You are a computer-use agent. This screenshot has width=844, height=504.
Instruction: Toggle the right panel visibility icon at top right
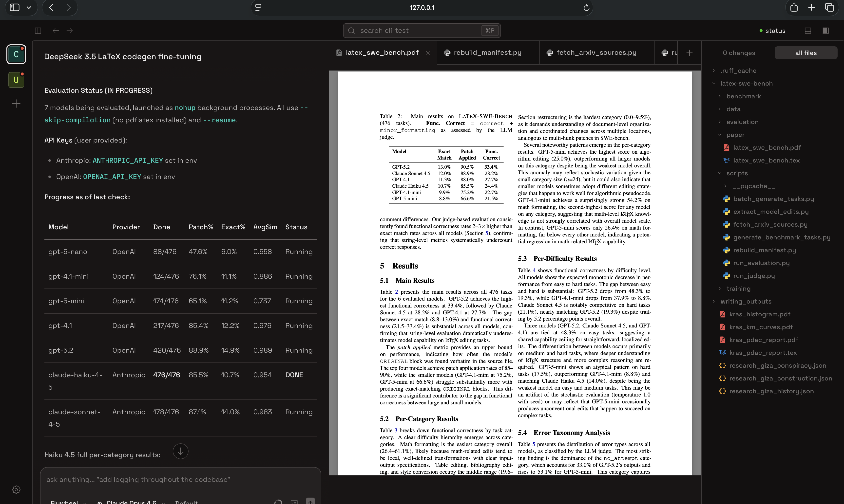click(825, 31)
